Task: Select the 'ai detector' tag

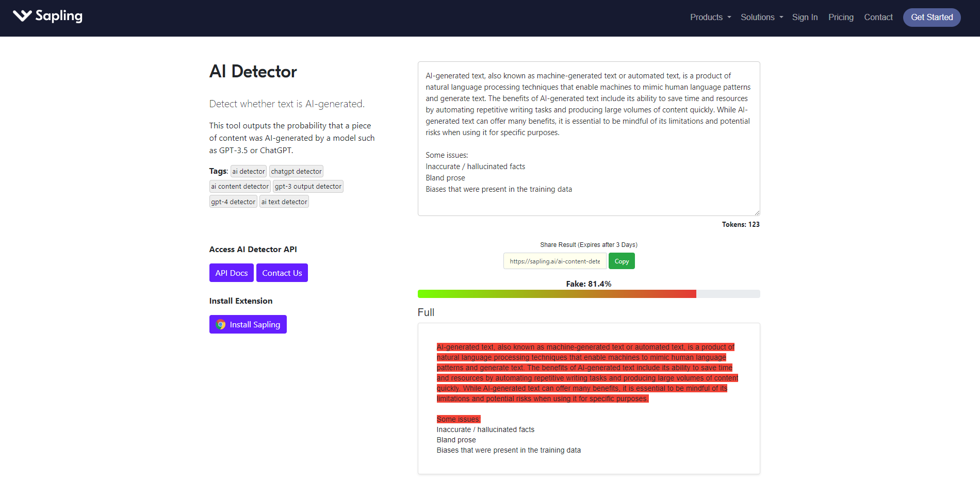Action: coord(248,171)
